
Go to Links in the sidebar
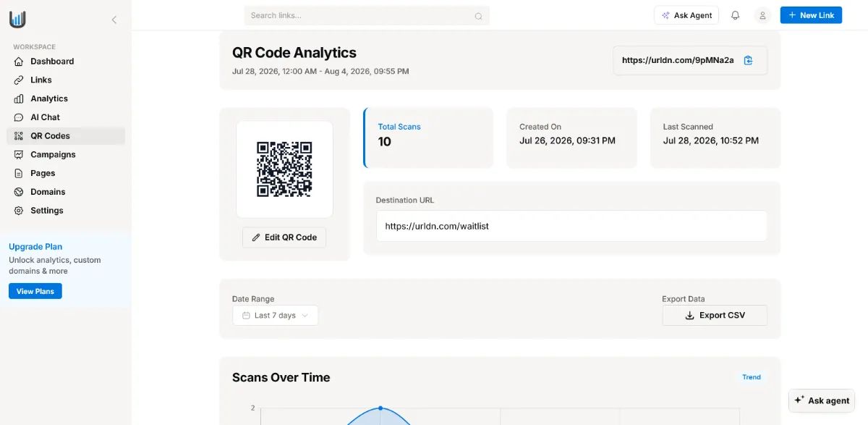(x=65, y=80)
